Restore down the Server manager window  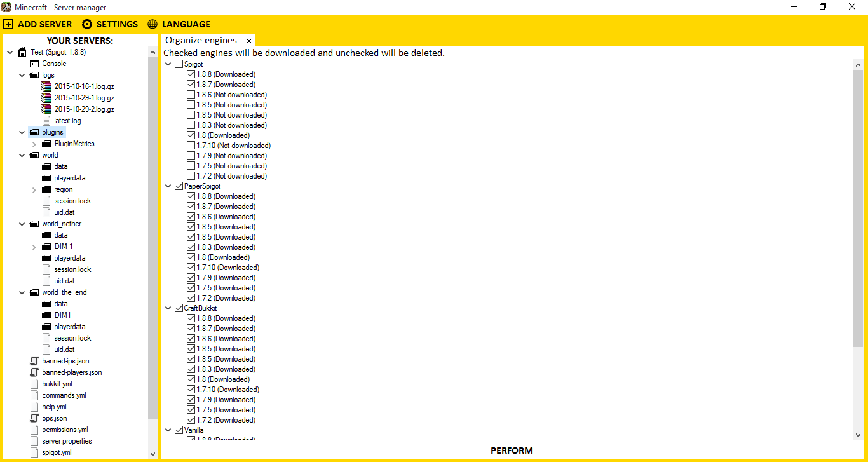tap(823, 6)
